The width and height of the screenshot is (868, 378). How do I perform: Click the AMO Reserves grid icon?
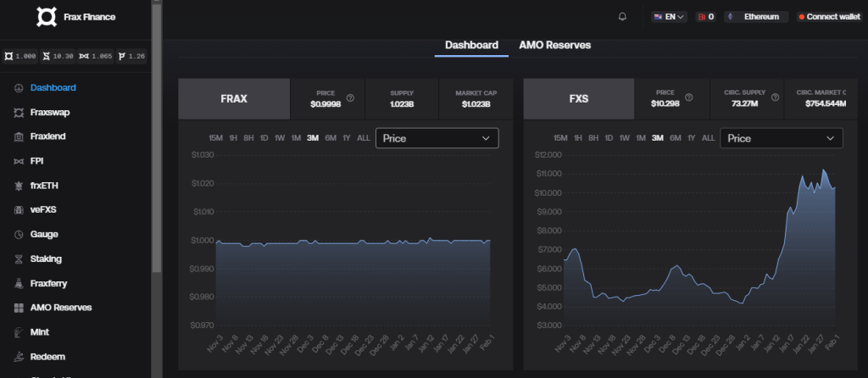(19, 308)
